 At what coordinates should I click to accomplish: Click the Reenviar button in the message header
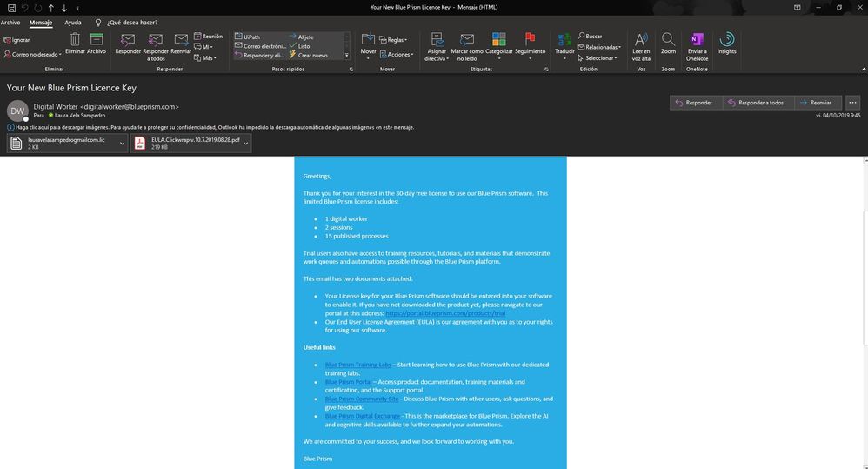[x=818, y=103]
